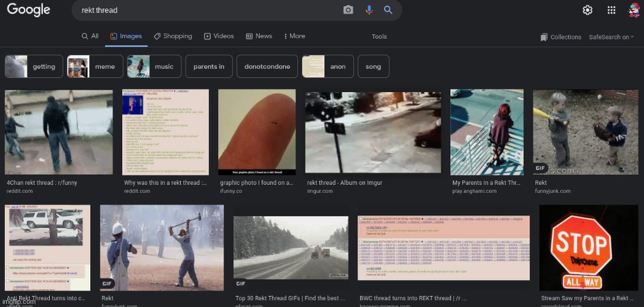Switch to the Shopping tab

click(x=173, y=36)
